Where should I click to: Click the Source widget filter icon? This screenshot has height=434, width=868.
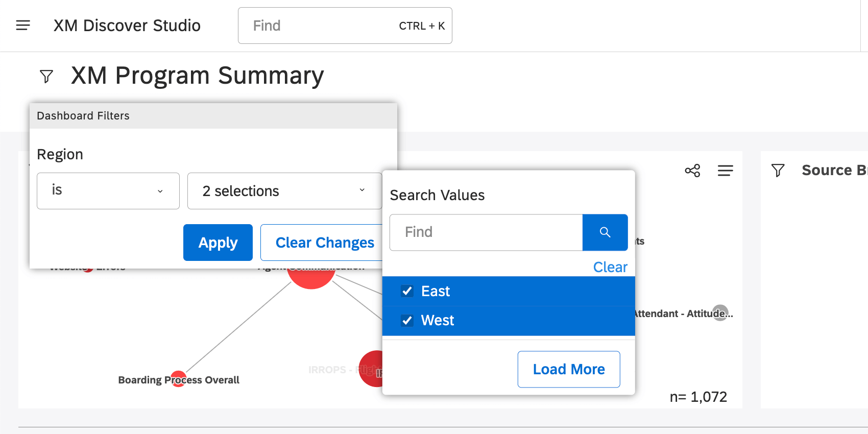(x=778, y=171)
